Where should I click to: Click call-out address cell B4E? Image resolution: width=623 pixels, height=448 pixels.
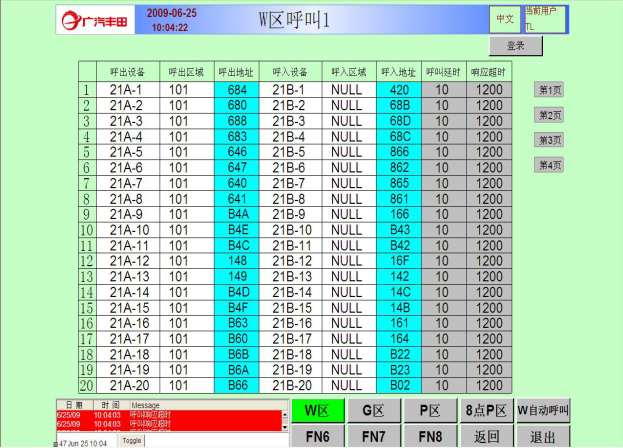click(237, 230)
